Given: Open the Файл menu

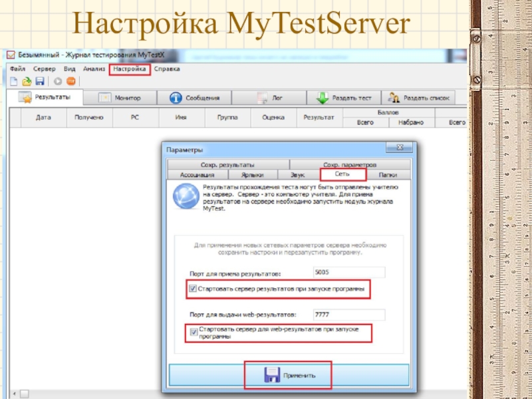Looking at the screenshot, I should [18, 69].
